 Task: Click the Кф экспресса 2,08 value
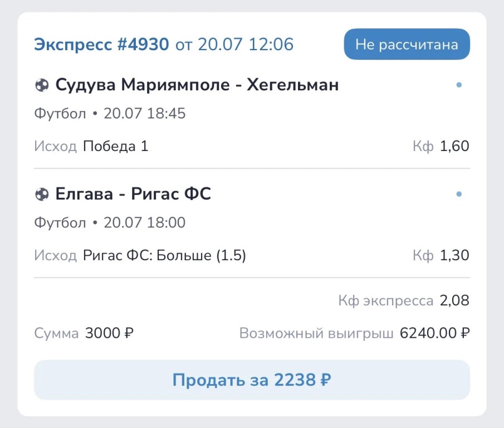[454, 300]
